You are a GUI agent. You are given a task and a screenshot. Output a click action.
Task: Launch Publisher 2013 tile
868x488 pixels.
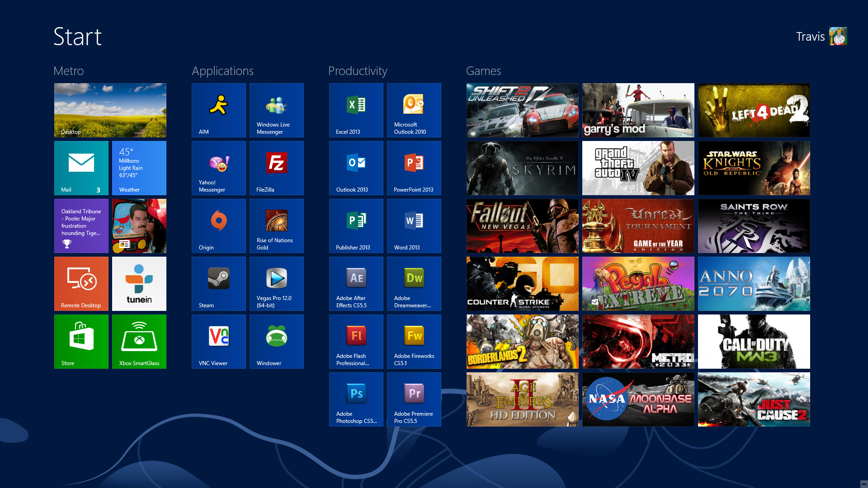point(356,226)
